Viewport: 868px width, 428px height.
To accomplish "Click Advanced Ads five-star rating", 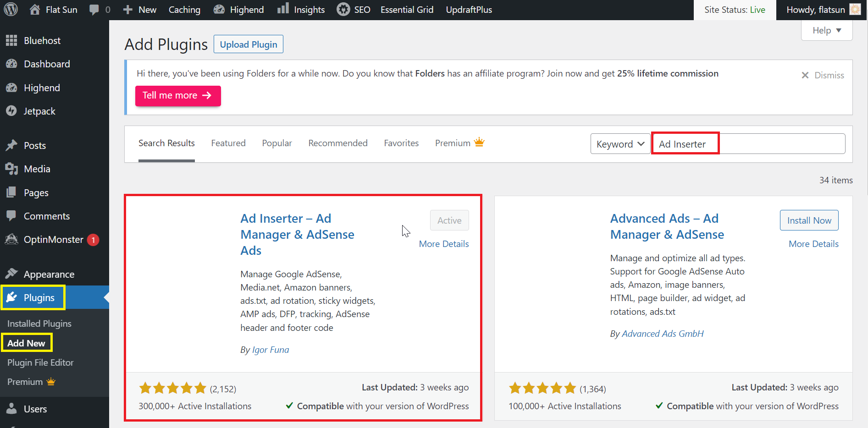I will [x=542, y=388].
